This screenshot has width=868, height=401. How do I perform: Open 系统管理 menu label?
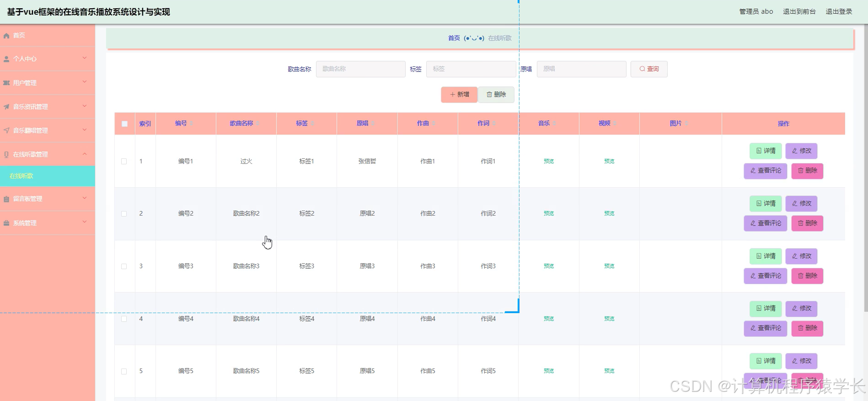pos(25,223)
